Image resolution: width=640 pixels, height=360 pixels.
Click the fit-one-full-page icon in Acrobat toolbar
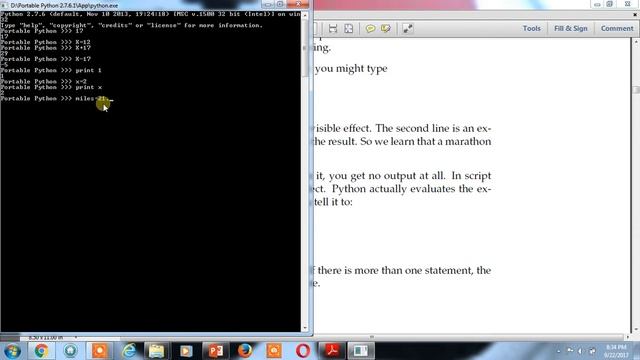point(349,29)
